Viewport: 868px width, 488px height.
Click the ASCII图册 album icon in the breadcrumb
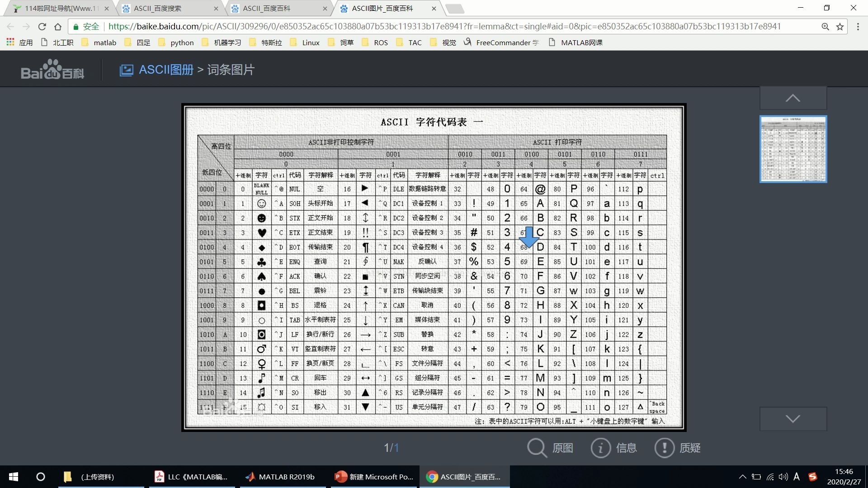[x=127, y=70]
